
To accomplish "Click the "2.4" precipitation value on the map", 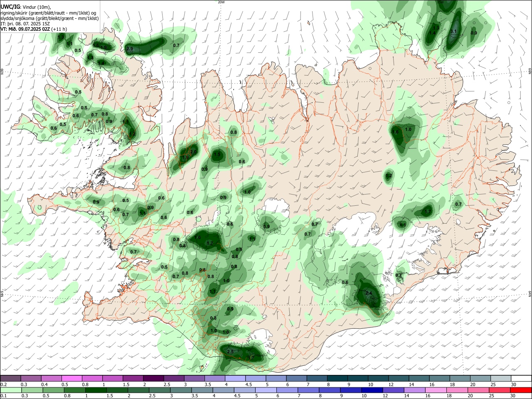I will [369, 293].
